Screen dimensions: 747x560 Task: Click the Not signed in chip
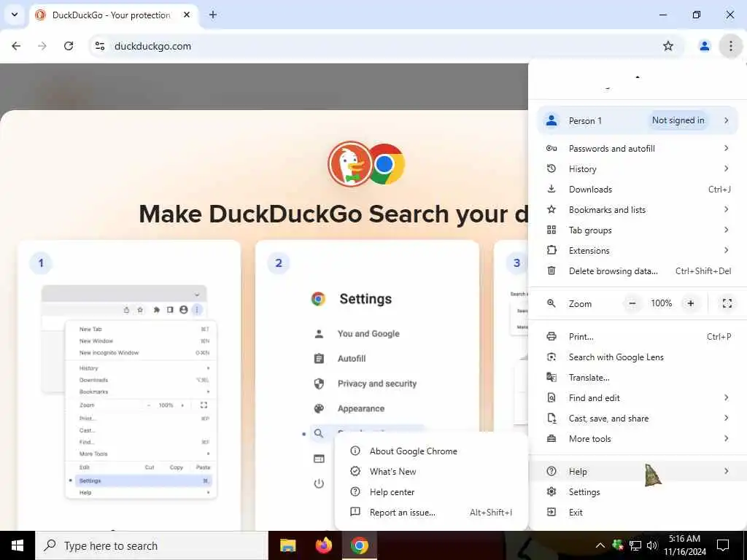pos(678,120)
